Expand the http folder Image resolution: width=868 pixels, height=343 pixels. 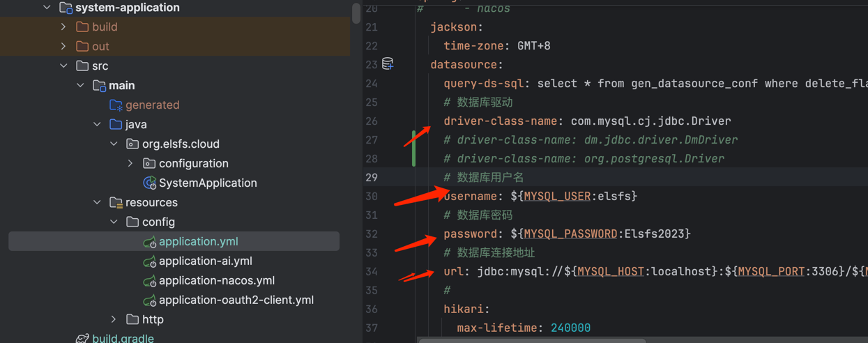(x=114, y=320)
